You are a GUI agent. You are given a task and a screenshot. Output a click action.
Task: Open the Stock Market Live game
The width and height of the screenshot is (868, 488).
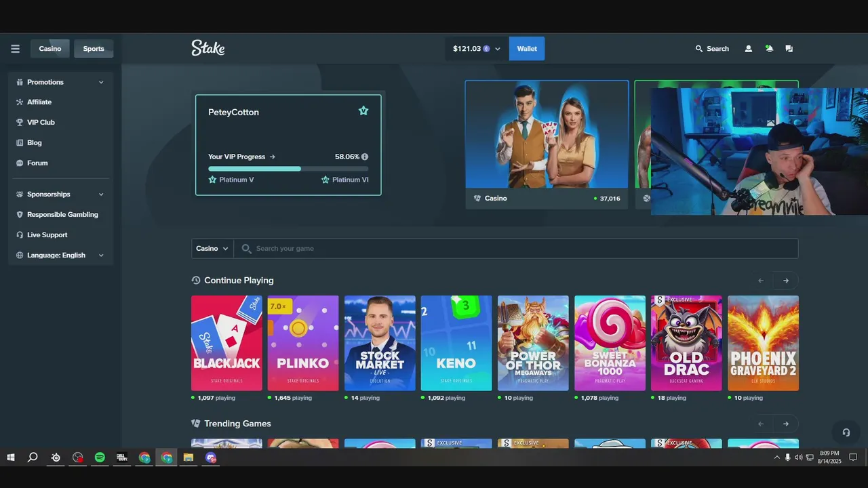point(380,343)
